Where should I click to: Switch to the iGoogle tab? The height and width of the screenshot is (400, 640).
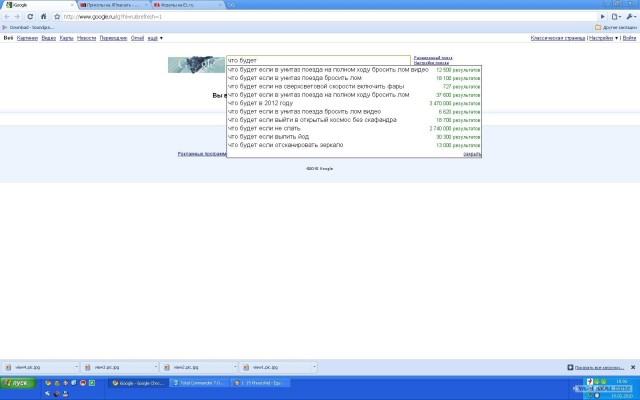[37, 5]
